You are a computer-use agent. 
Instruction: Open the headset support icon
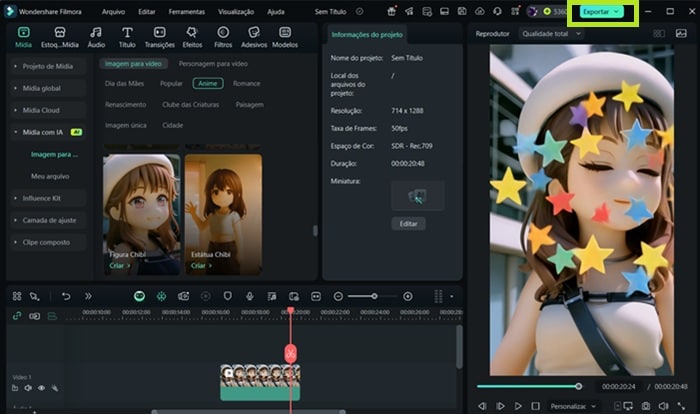click(497, 12)
